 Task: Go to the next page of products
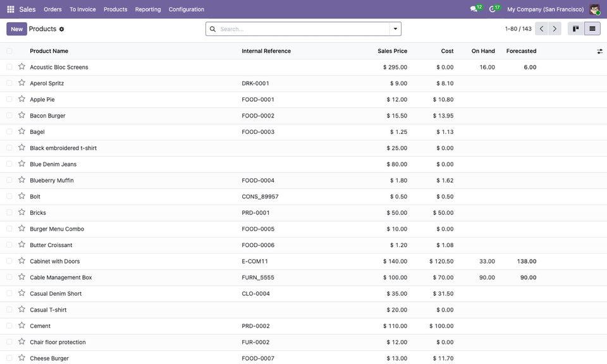pyautogui.click(x=555, y=28)
